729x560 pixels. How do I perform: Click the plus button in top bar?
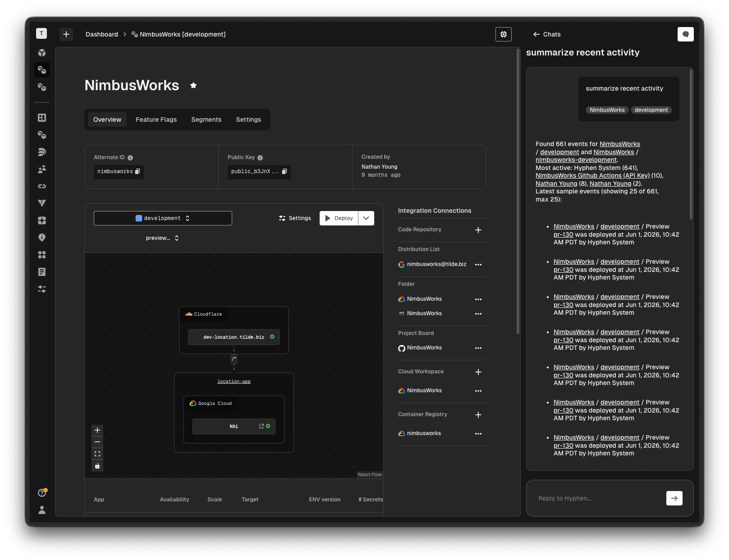(x=66, y=34)
